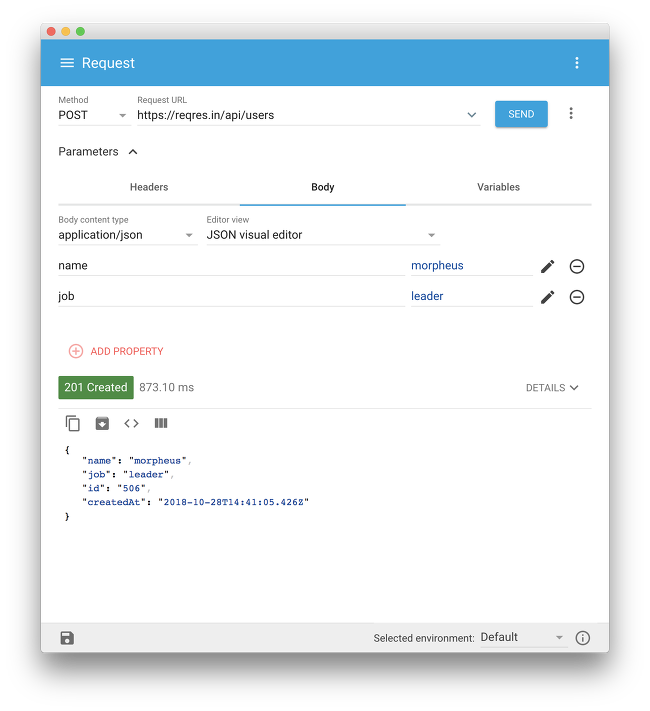
Task: Expand the response DETAILS
Action: [x=552, y=388]
